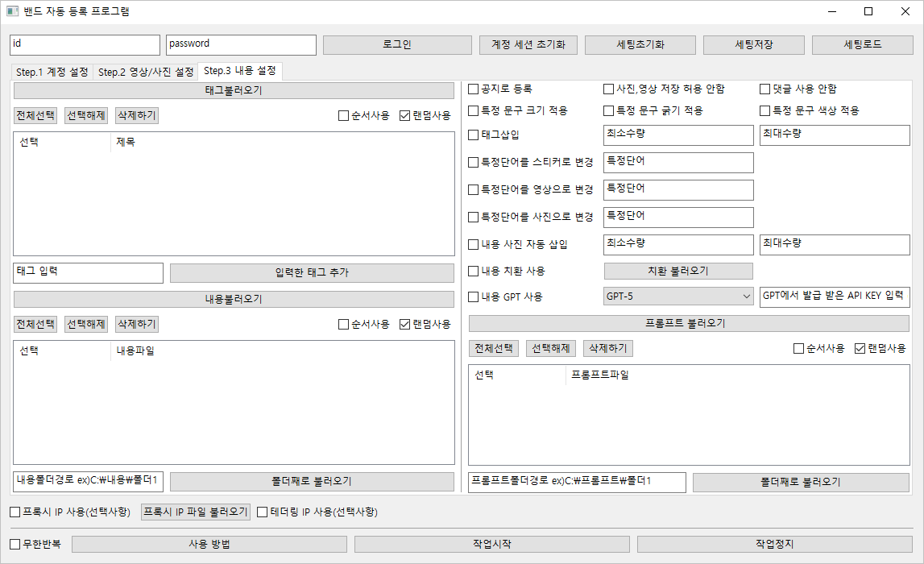Click the 세팅저장 button
Viewport: 924px width, 564px height.
tap(753, 45)
